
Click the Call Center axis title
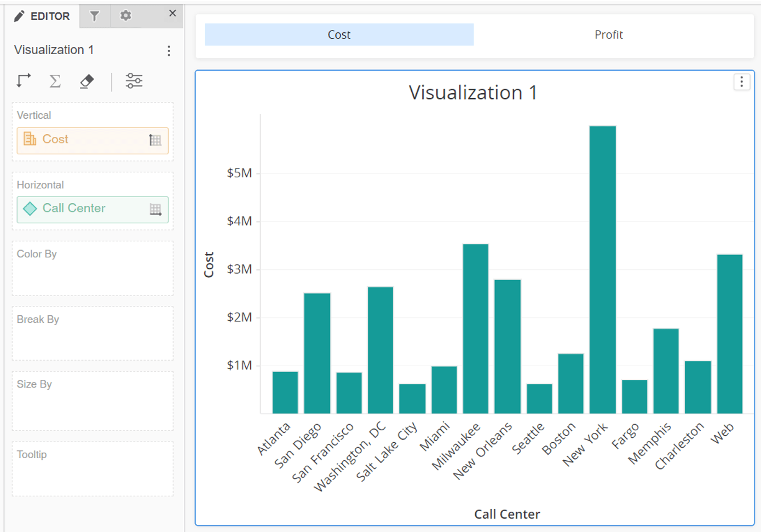tap(507, 514)
